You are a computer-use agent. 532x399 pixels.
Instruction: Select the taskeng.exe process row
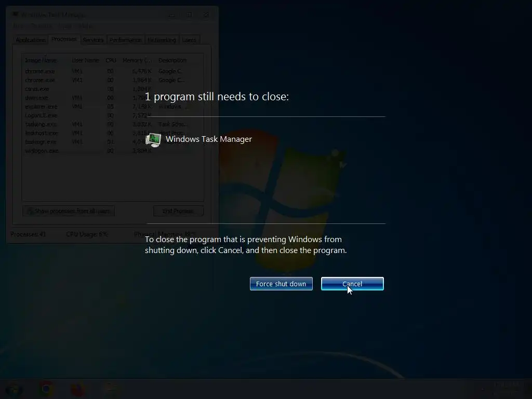pos(113,124)
